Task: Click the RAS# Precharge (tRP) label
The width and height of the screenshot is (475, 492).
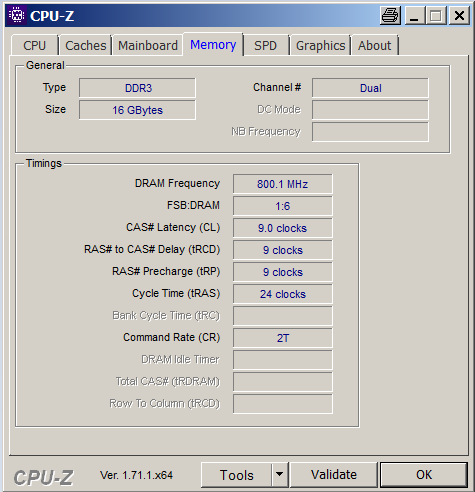Action: pos(166,271)
